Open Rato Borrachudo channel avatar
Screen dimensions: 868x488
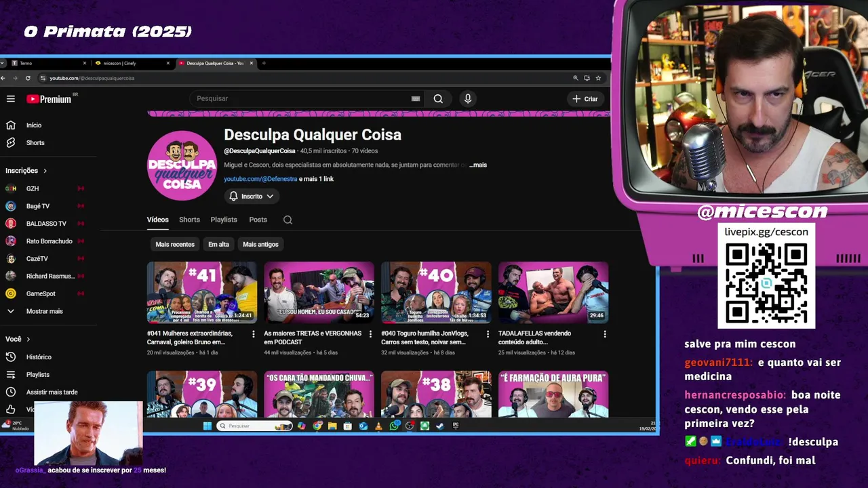(x=11, y=241)
